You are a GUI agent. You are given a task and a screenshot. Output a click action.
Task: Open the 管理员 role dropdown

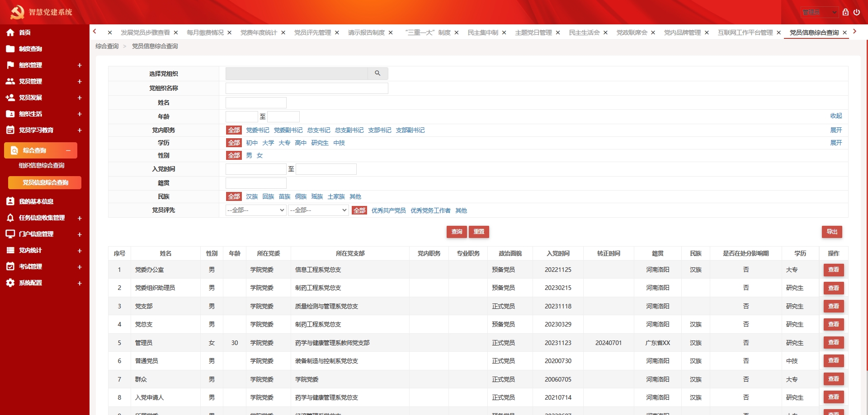[x=820, y=12]
